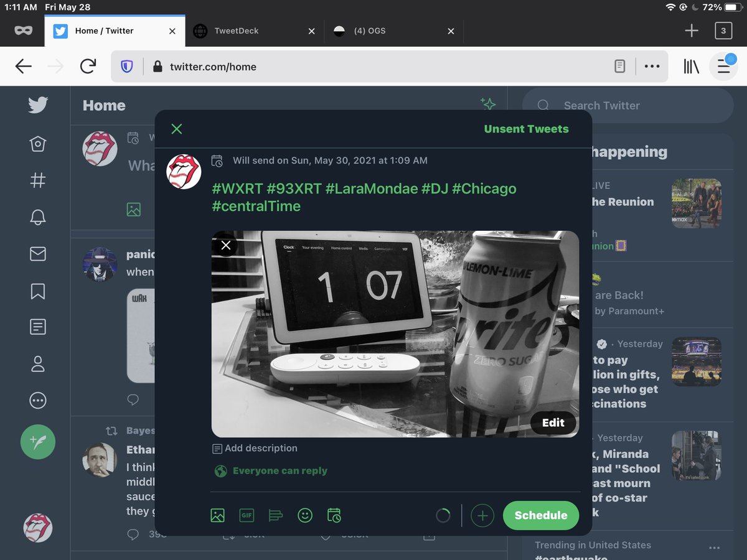Screen dimensions: 747x560
Task: Click Add description under the photo
Action: tap(255, 448)
